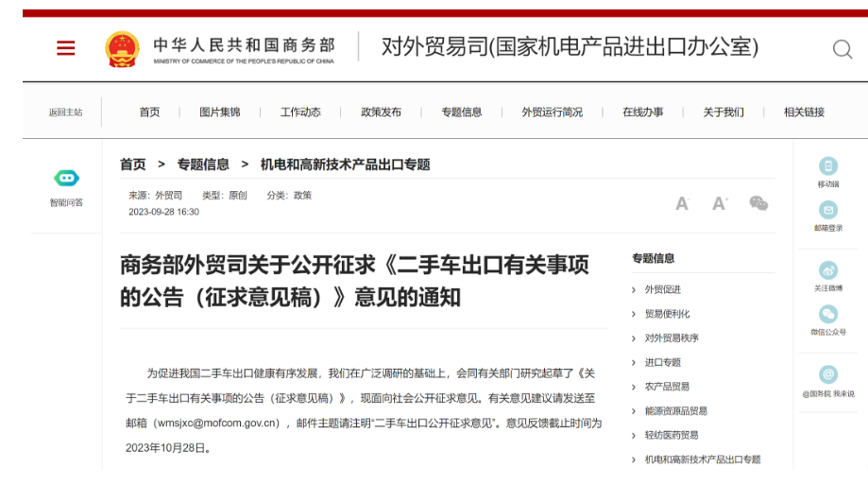Screen dimensions: 868x485
Task: Open 关注微博 Weibo icon
Action: click(x=828, y=270)
